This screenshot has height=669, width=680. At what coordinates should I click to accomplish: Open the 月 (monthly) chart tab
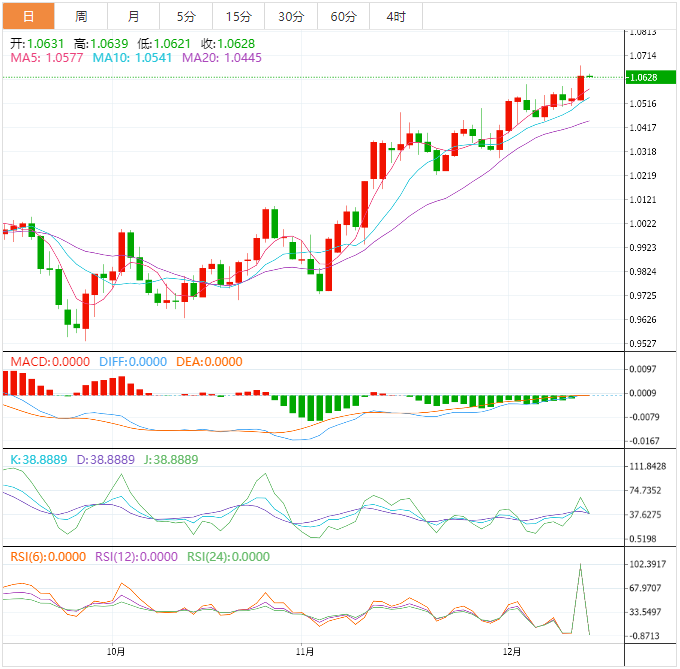pyautogui.click(x=134, y=16)
